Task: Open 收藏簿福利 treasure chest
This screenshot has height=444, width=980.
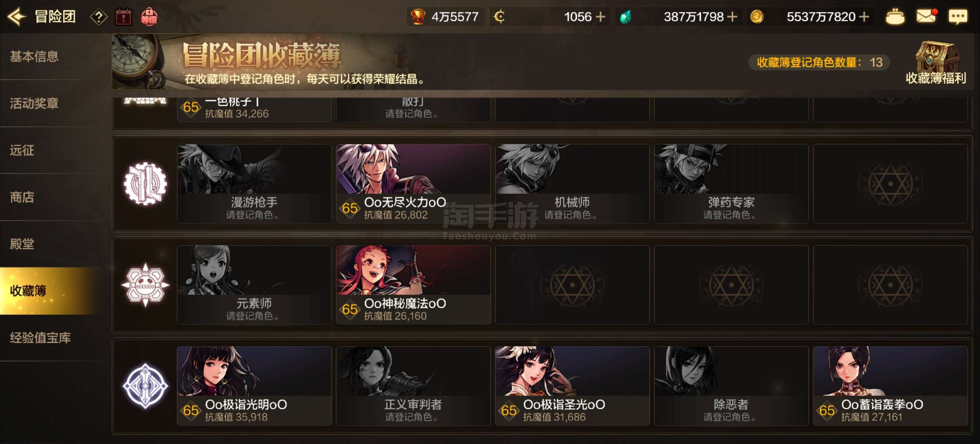Action: (x=936, y=62)
